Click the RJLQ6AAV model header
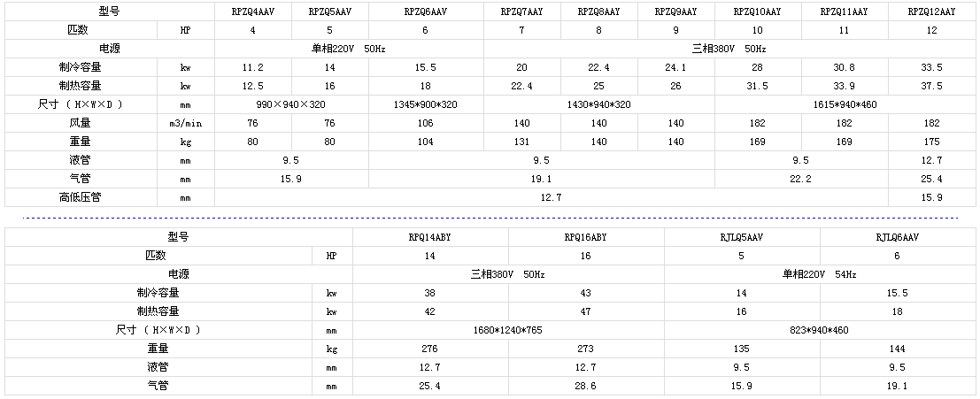This screenshot has height=399, width=980. (898, 237)
